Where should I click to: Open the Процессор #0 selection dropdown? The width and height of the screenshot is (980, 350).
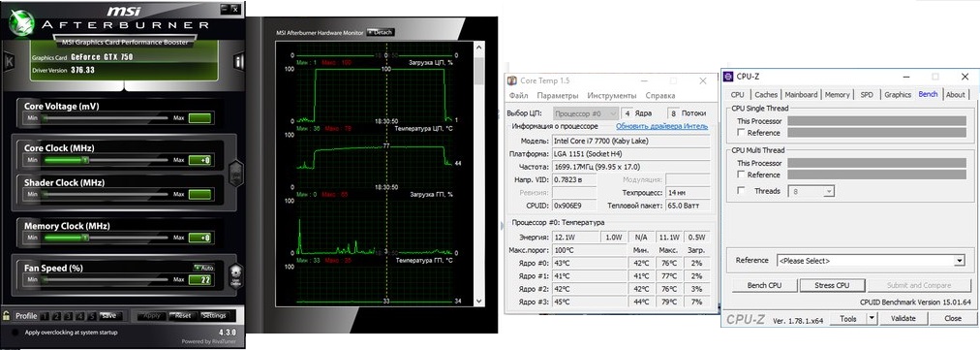586,113
